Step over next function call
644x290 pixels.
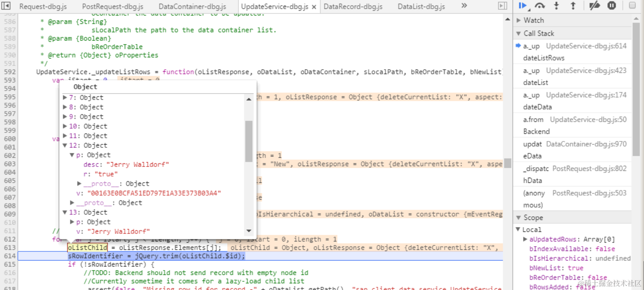pos(540,6)
